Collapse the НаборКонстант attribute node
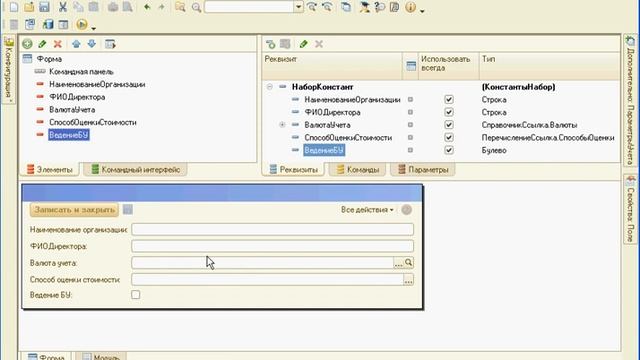The image size is (640, 360). [270, 87]
